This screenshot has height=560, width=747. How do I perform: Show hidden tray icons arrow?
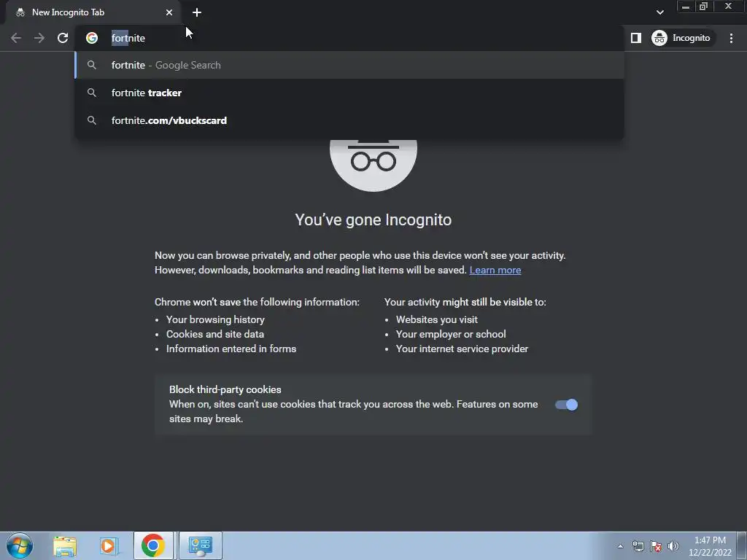coord(620,546)
